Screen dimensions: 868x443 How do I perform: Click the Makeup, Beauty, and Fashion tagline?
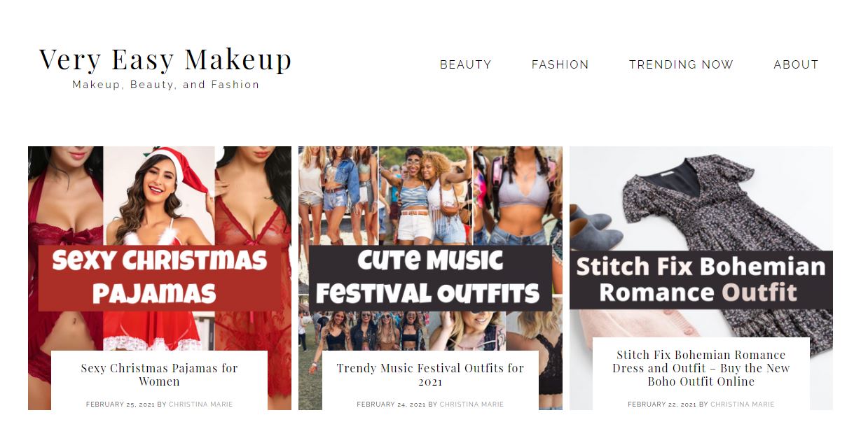point(166,85)
